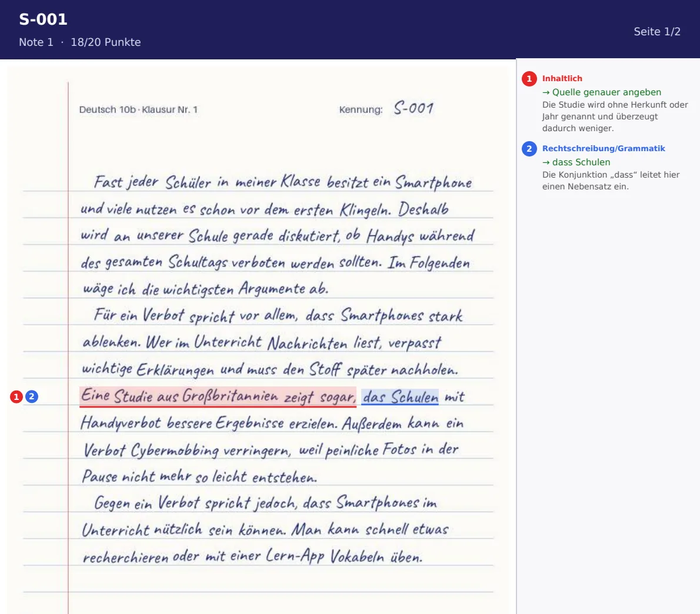
Task: Select sidebar annotation badge number 1
Action: point(529,79)
